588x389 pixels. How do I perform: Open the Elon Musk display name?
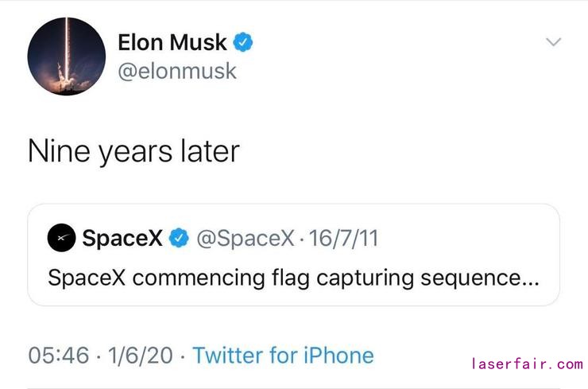point(172,42)
